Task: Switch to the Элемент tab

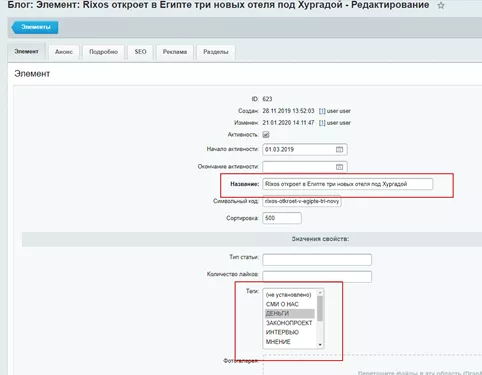Action: tap(26, 52)
